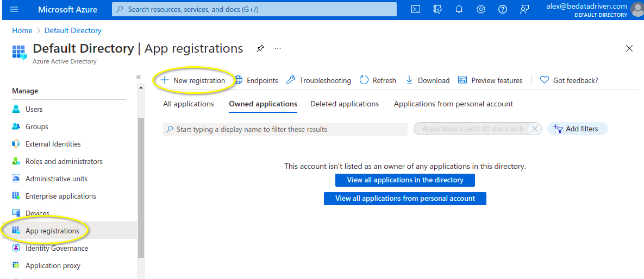Click View all applications in the directory

405,180
